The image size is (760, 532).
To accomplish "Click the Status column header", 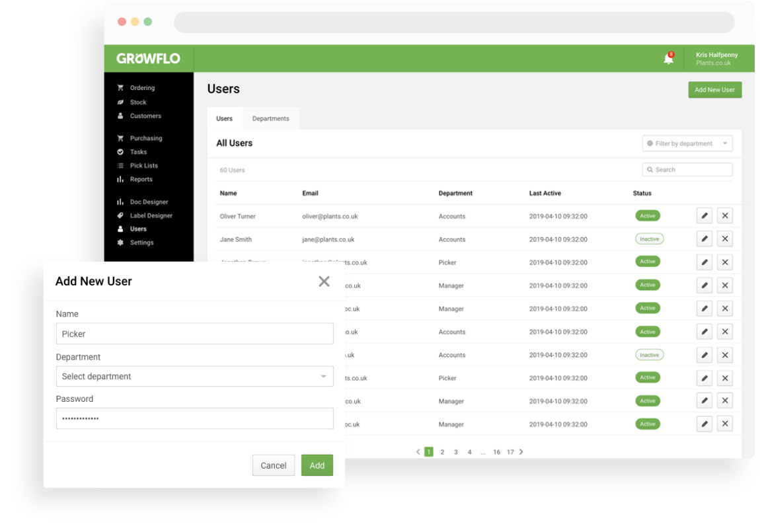I will click(642, 193).
